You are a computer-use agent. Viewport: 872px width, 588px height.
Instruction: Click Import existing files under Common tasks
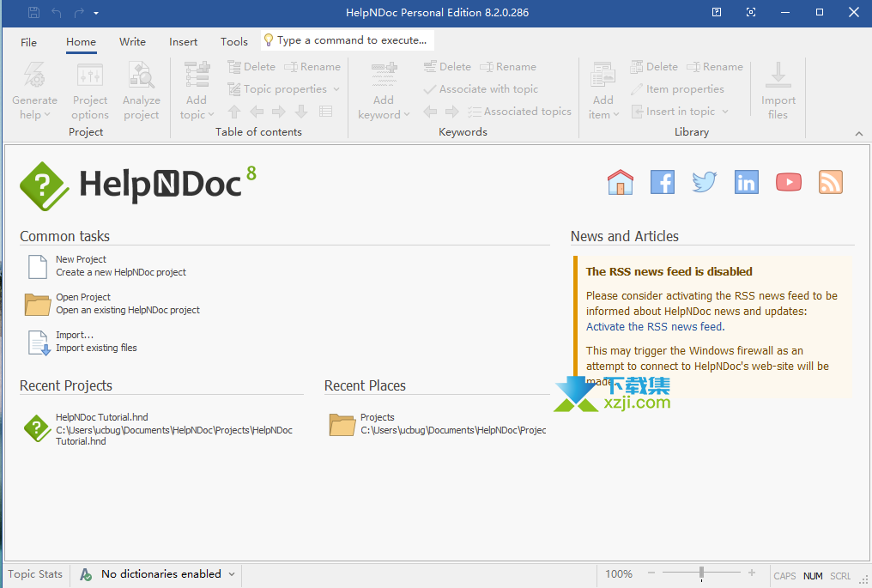(82, 342)
